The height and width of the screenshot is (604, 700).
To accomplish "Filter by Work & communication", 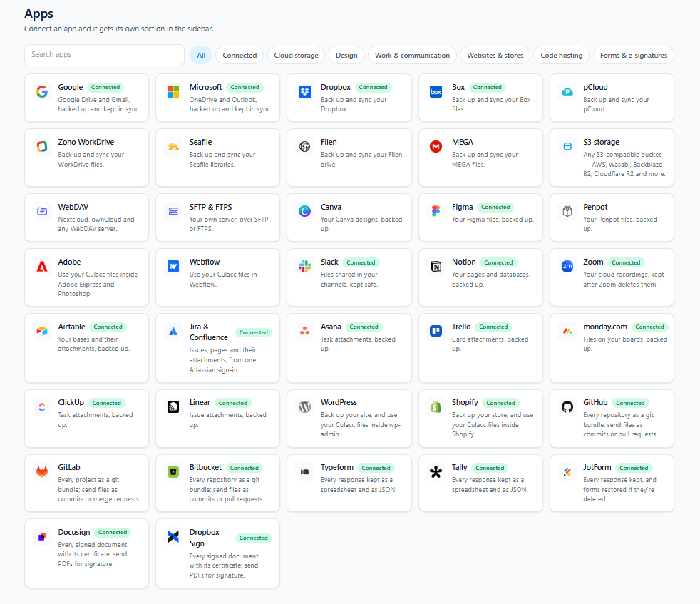I will [x=412, y=56].
